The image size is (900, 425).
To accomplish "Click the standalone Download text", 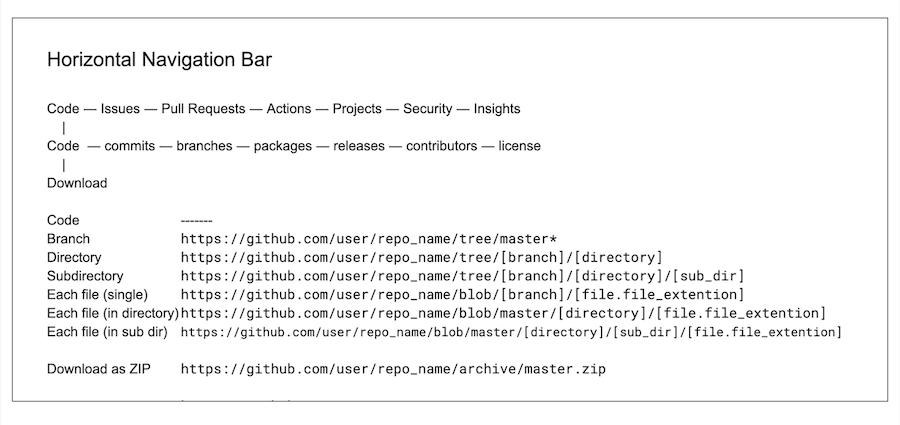I will (77, 183).
